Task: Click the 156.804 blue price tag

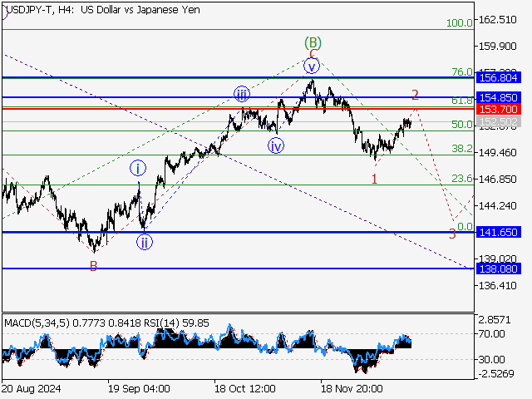Action: 499,76
